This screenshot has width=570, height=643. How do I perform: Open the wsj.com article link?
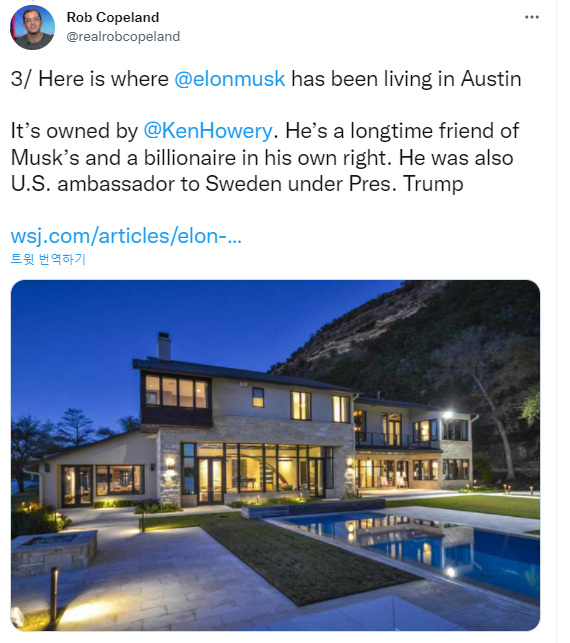[x=126, y=236]
